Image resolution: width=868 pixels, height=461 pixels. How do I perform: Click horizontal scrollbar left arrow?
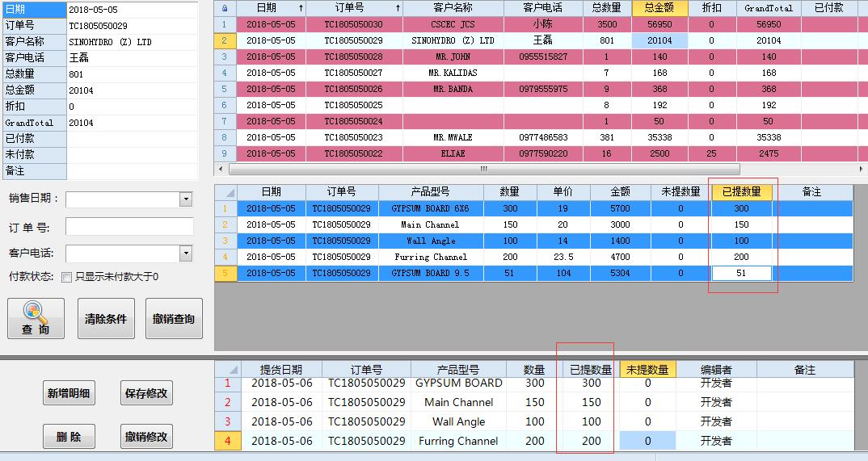click(221, 169)
